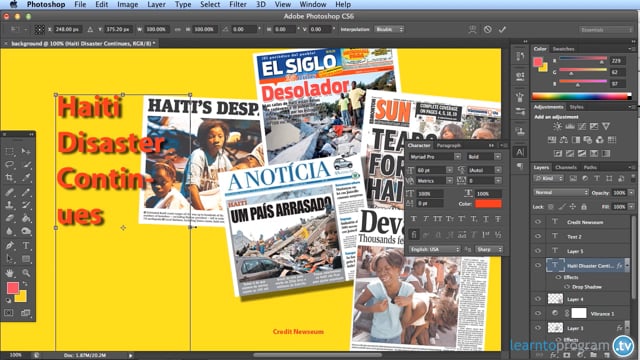
Task: Select the Rectangular Marquee tool
Action: pos(9,151)
